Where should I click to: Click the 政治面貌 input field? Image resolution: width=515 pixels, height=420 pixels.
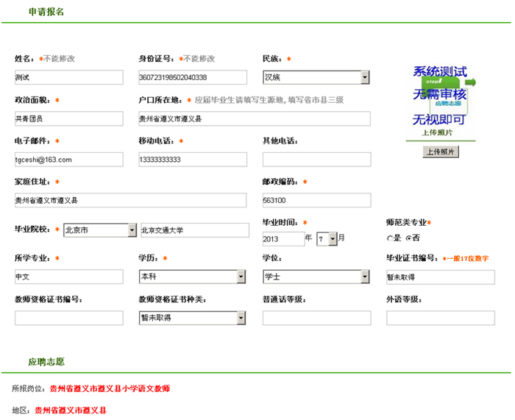point(69,118)
